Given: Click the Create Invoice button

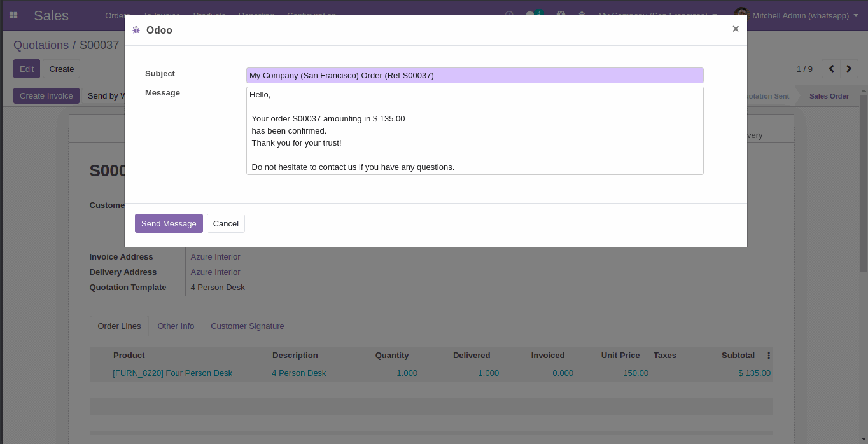Looking at the screenshot, I should (46, 96).
